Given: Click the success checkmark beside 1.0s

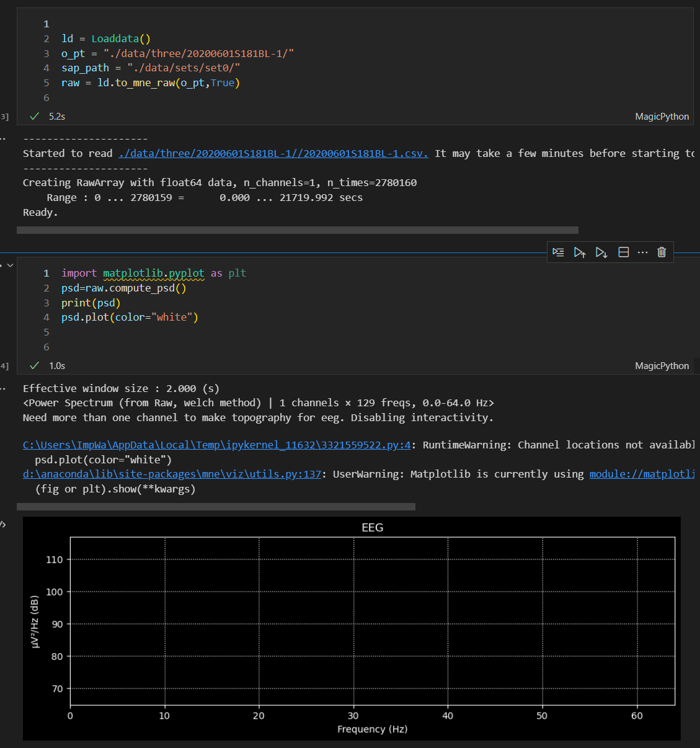Looking at the screenshot, I should coord(34,365).
